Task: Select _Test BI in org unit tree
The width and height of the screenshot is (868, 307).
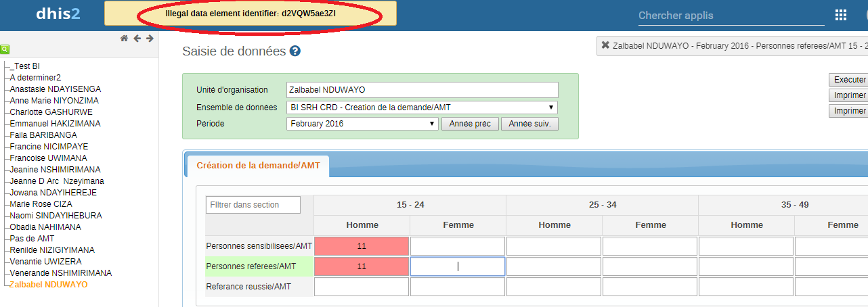Action: pyautogui.click(x=25, y=66)
